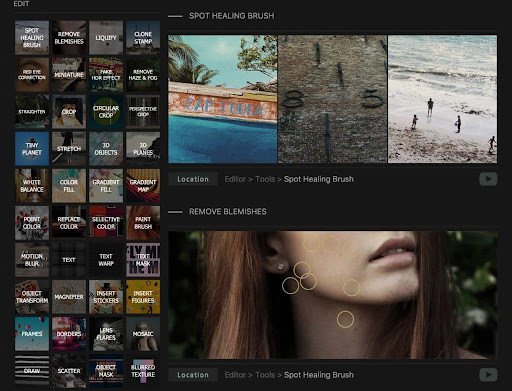Play the Spot Healing Brush video

(488, 179)
